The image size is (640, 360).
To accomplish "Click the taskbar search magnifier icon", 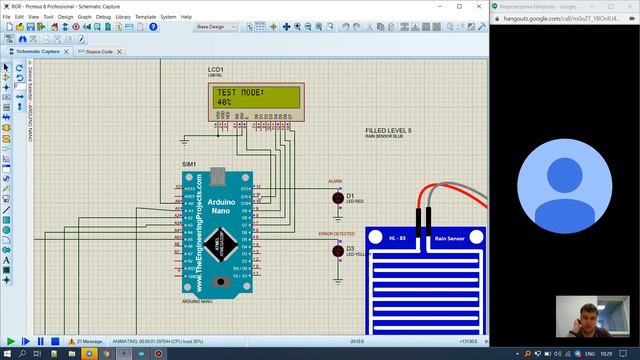I will (22, 353).
